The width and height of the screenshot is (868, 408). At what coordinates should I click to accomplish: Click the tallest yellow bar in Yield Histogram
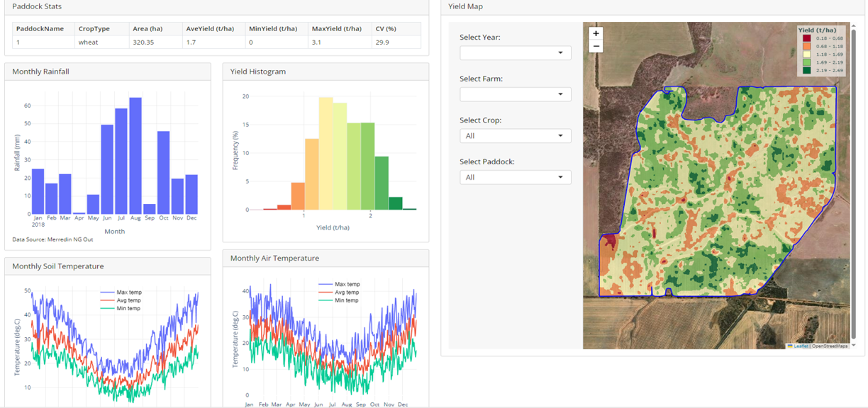[x=325, y=154]
